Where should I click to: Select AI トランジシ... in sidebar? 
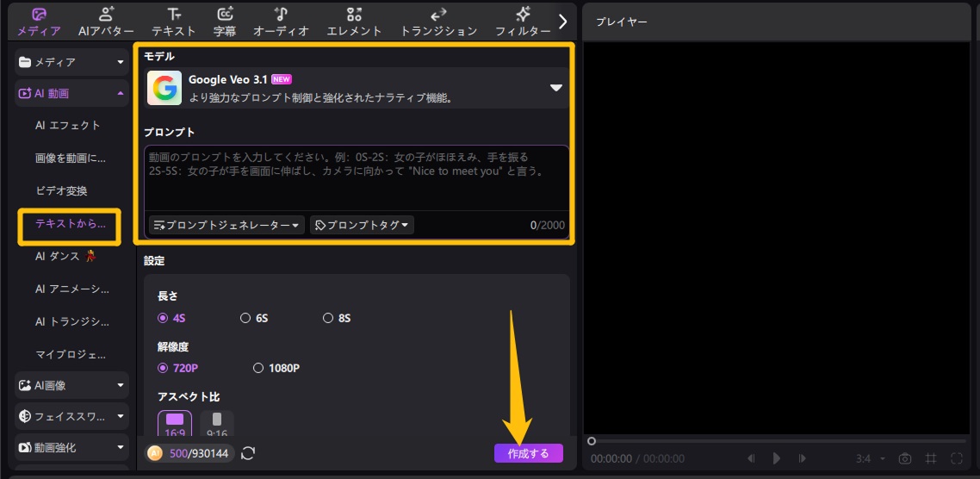71,321
